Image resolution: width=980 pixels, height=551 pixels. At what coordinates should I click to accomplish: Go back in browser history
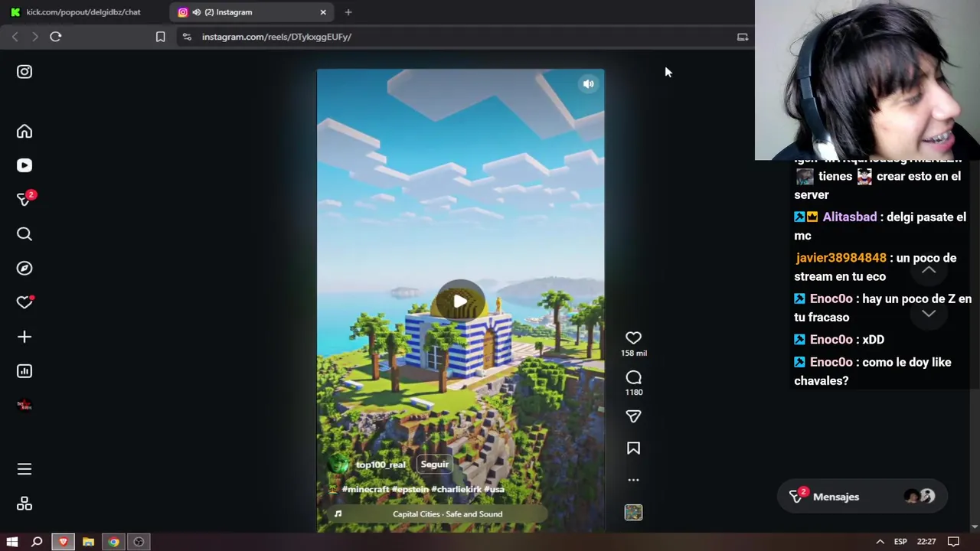click(x=15, y=37)
